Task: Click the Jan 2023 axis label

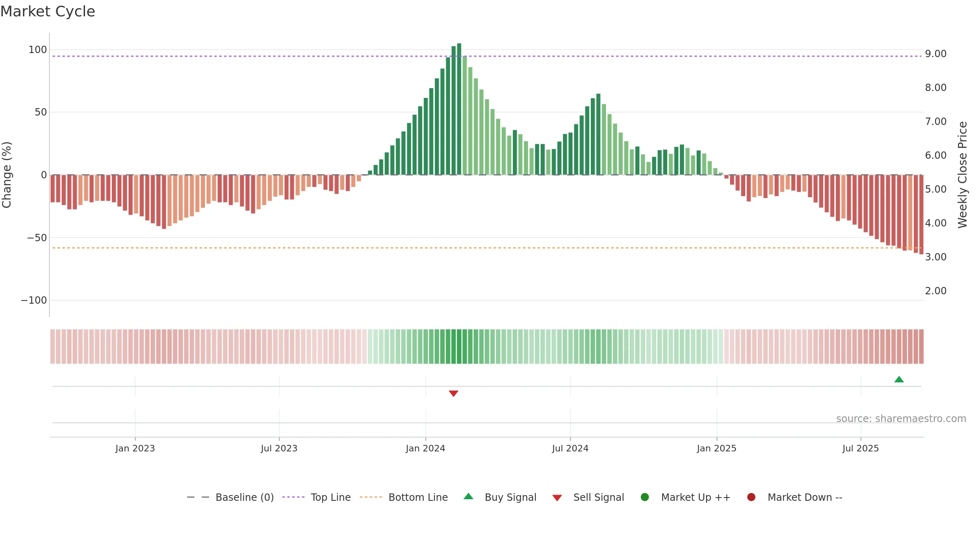Action: tap(135, 448)
